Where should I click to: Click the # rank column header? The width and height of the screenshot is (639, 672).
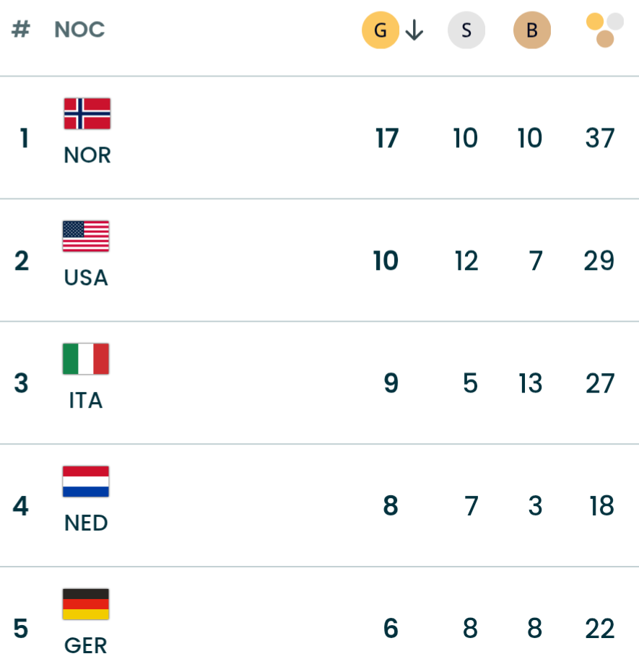tap(22, 30)
